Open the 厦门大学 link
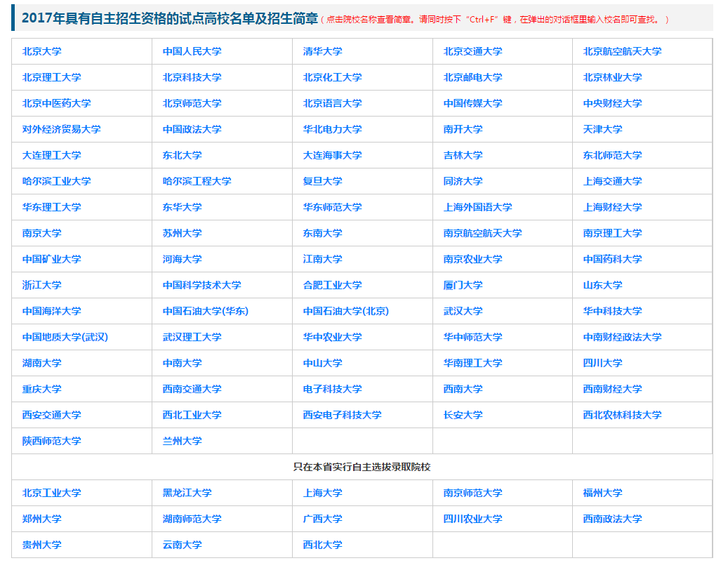 click(463, 286)
